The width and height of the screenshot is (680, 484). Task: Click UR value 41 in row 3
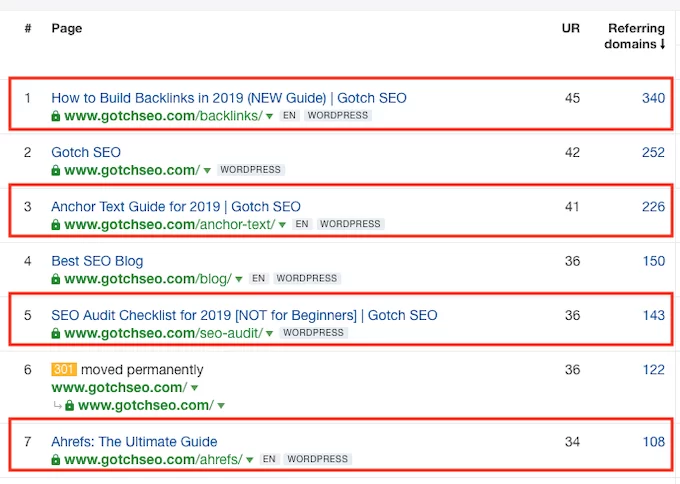coord(572,206)
